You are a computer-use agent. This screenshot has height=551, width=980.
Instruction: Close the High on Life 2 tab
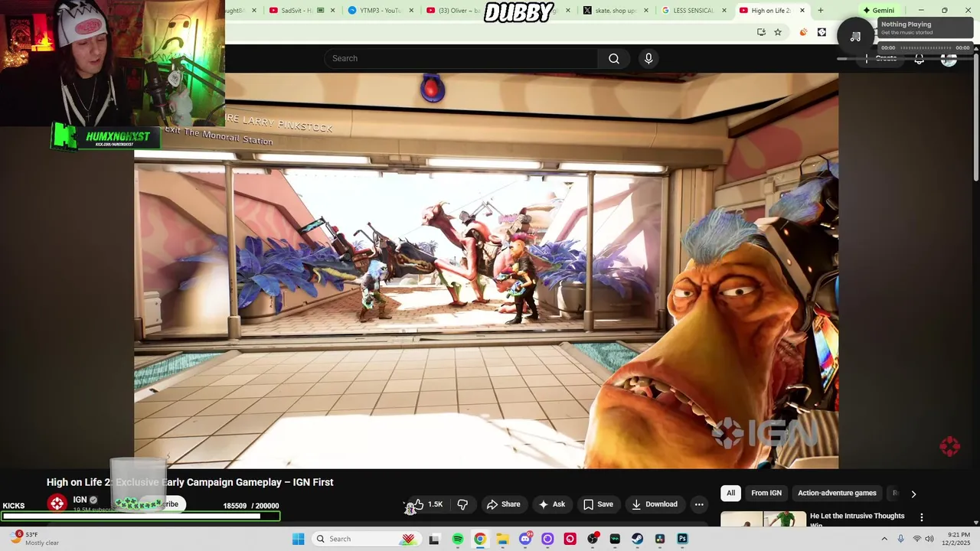coord(802,11)
